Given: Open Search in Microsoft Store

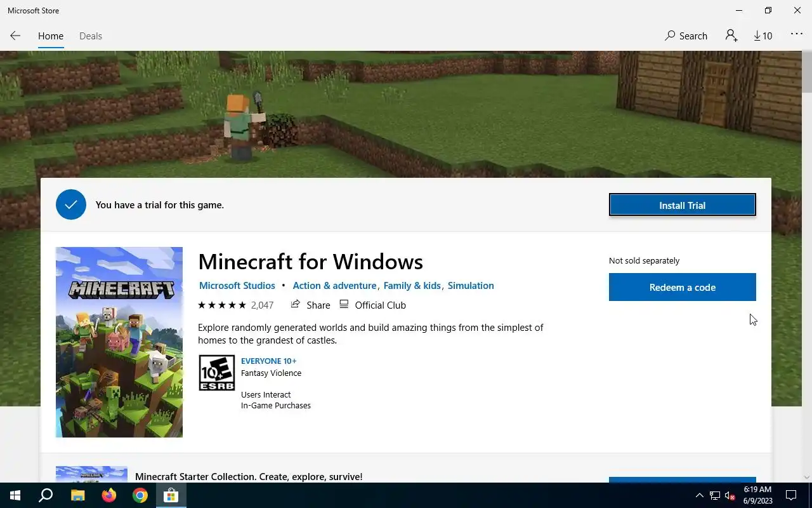Looking at the screenshot, I should click(686, 36).
